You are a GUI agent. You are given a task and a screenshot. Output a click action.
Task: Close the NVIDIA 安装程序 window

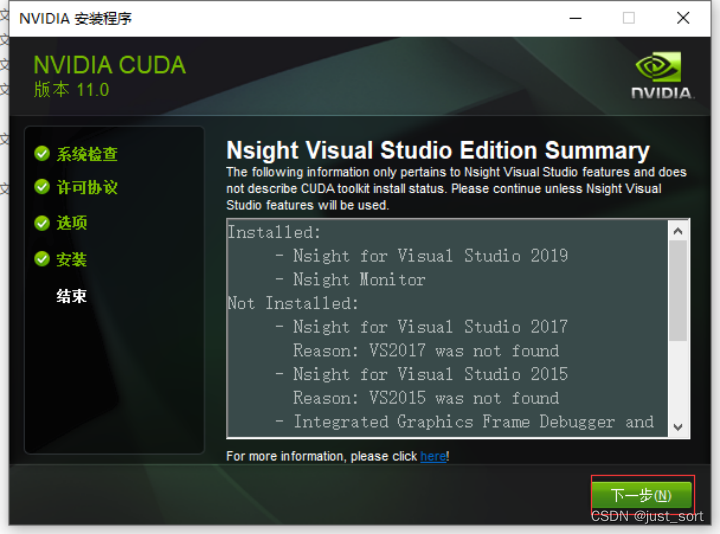pyautogui.click(x=683, y=18)
